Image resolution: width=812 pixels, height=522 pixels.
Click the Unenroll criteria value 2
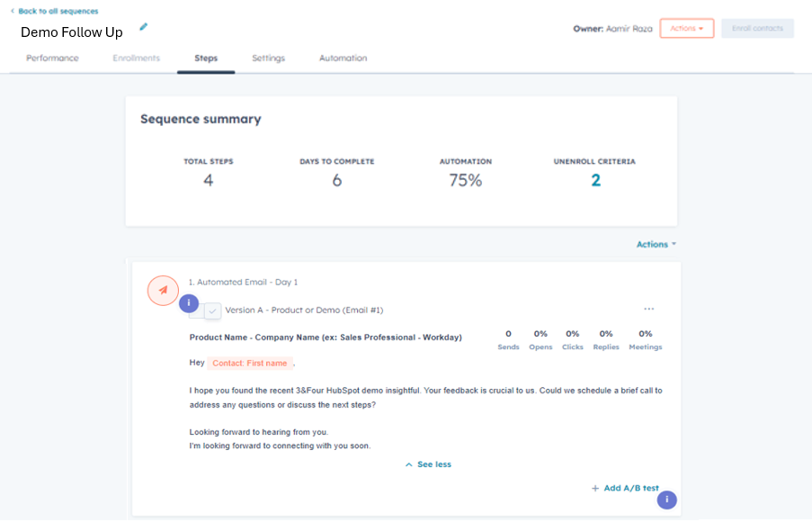(595, 180)
